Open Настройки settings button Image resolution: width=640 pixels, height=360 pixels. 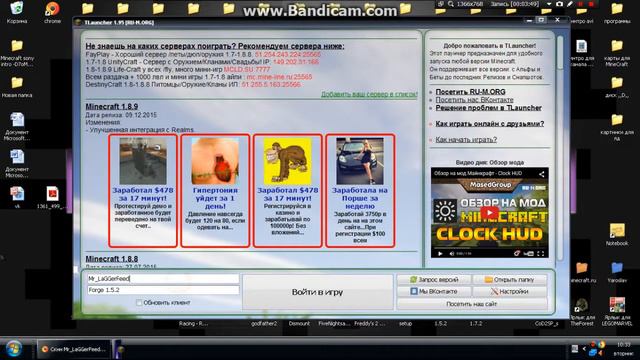[510, 291]
